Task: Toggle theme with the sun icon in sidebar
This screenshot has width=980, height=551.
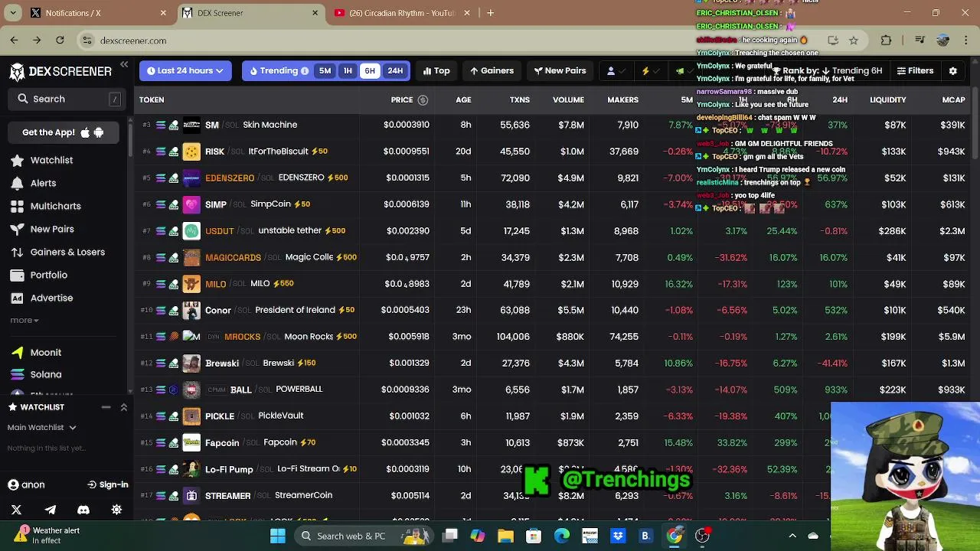Action: [x=116, y=510]
